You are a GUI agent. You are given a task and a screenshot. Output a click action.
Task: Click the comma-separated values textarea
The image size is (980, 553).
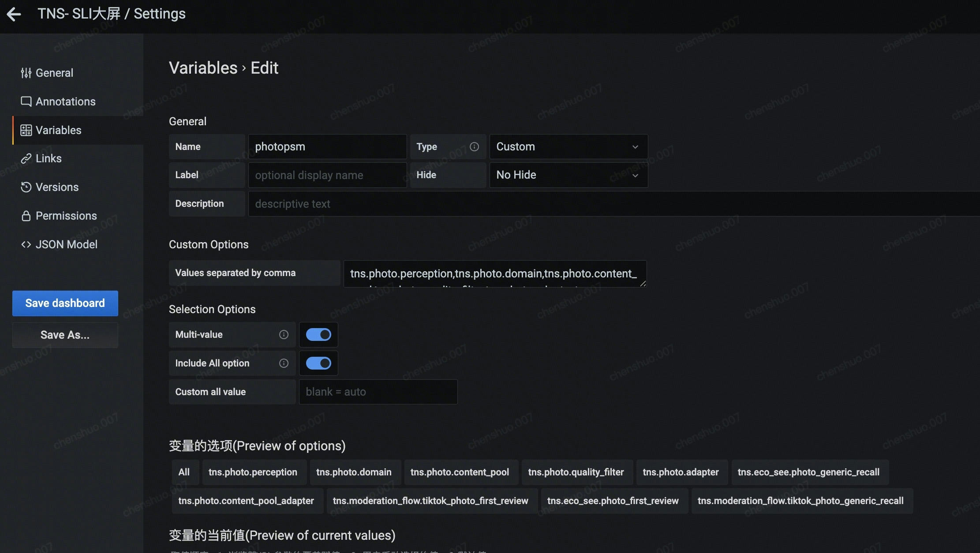(494, 273)
